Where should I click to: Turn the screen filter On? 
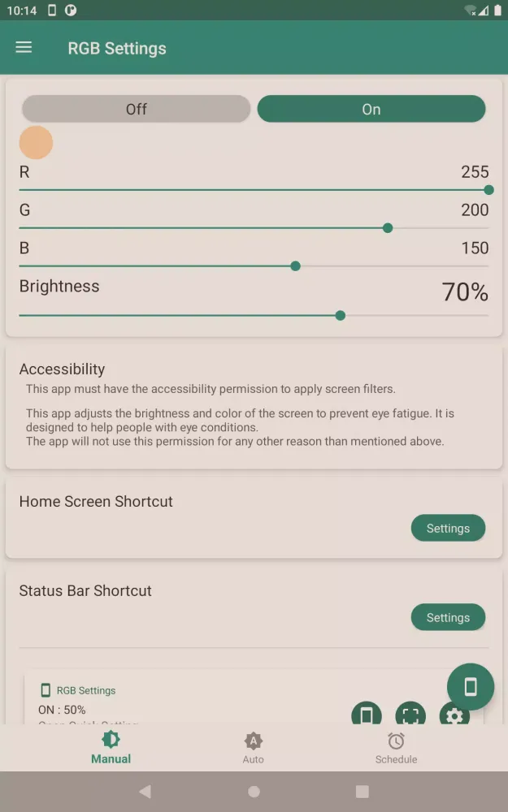pyautogui.click(x=371, y=109)
